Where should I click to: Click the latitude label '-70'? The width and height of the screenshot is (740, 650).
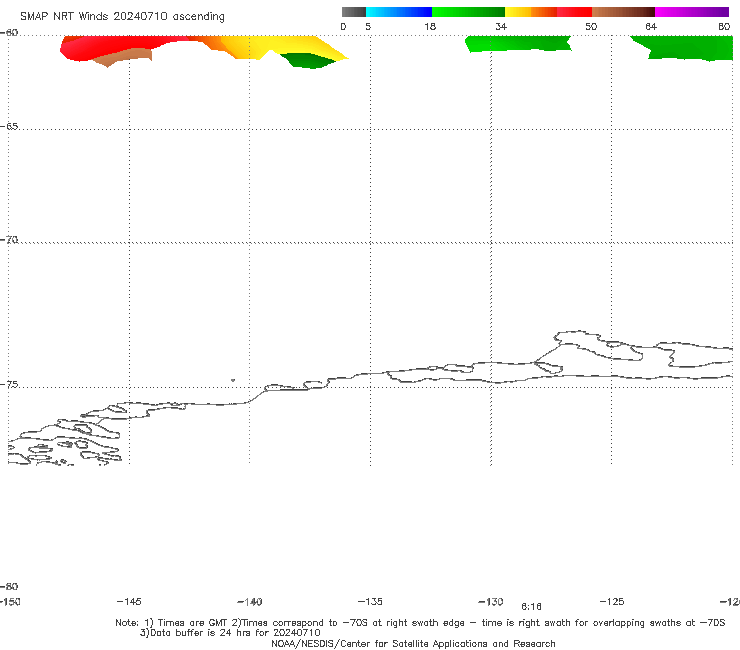(x=9, y=240)
